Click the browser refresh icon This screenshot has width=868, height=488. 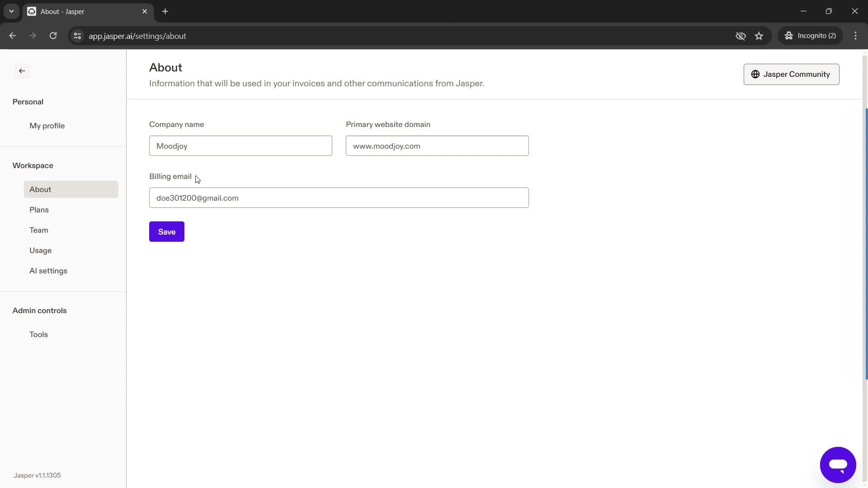coord(53,36)
